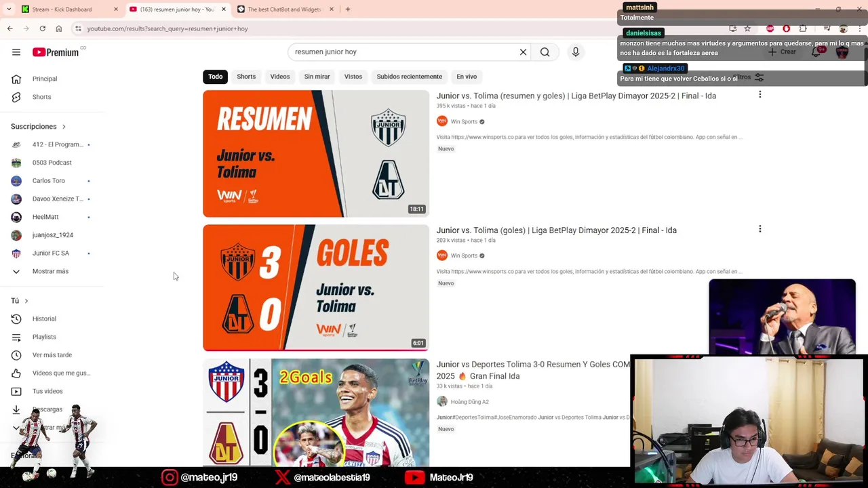Reload the page with the refresh icon
Screen dimensions: 868x488
[x=42, y=28]
